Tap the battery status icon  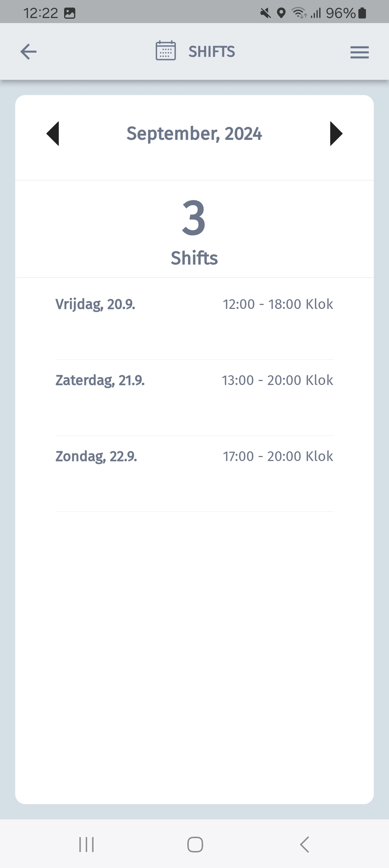(x=362, y=13)
